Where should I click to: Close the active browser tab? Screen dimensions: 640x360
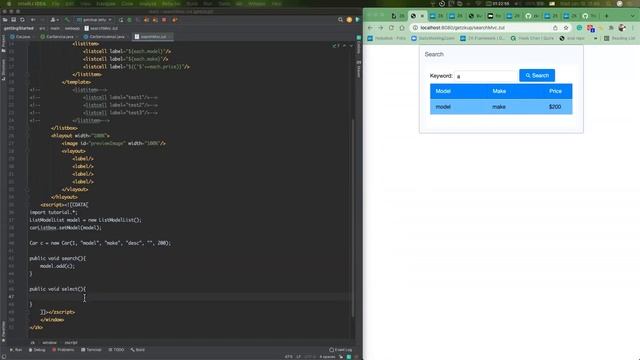click(x=422, y=16)
